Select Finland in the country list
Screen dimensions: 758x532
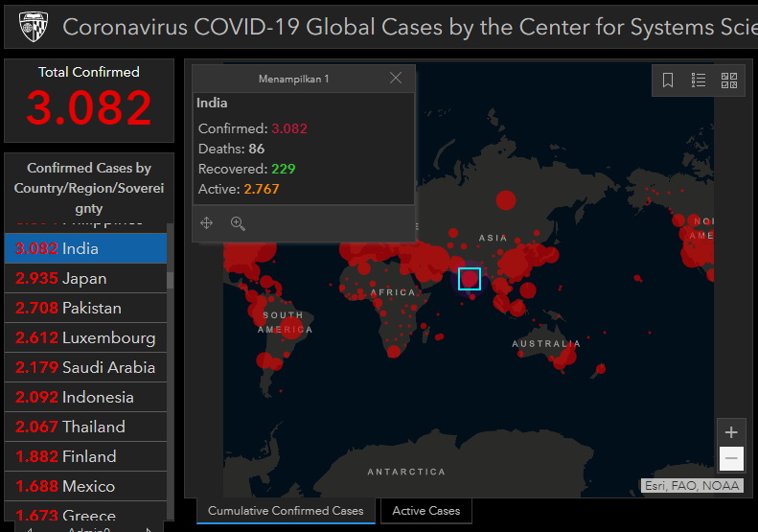tap(85, 456)
